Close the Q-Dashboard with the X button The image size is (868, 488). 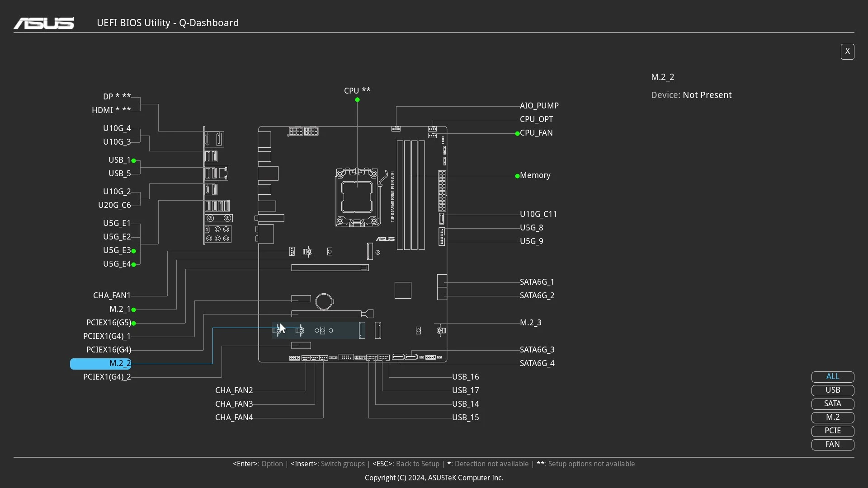coord(847,52)
